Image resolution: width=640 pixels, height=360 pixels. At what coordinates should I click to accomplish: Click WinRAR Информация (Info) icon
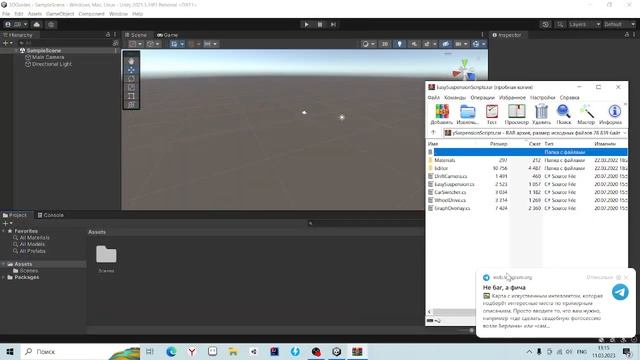point(611,114)
